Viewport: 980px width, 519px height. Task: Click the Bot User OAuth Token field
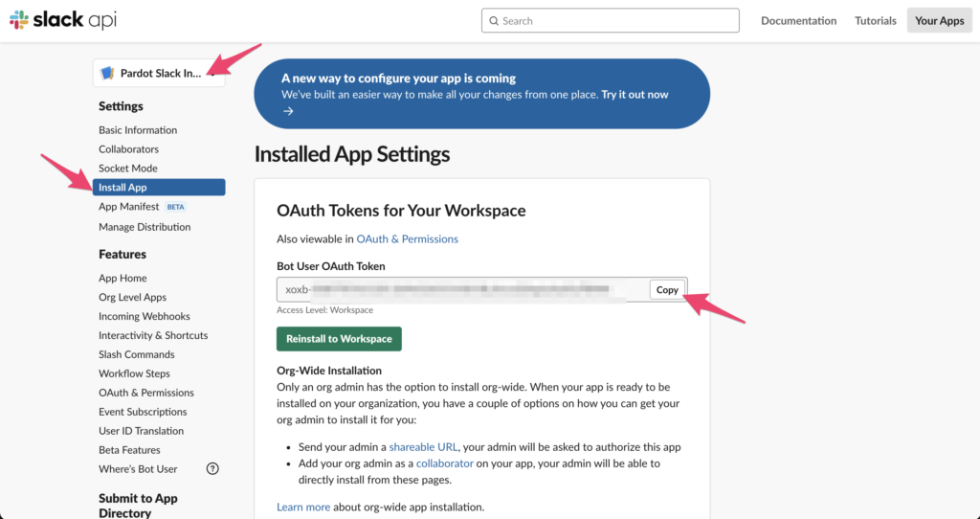(x=461, y=290)
